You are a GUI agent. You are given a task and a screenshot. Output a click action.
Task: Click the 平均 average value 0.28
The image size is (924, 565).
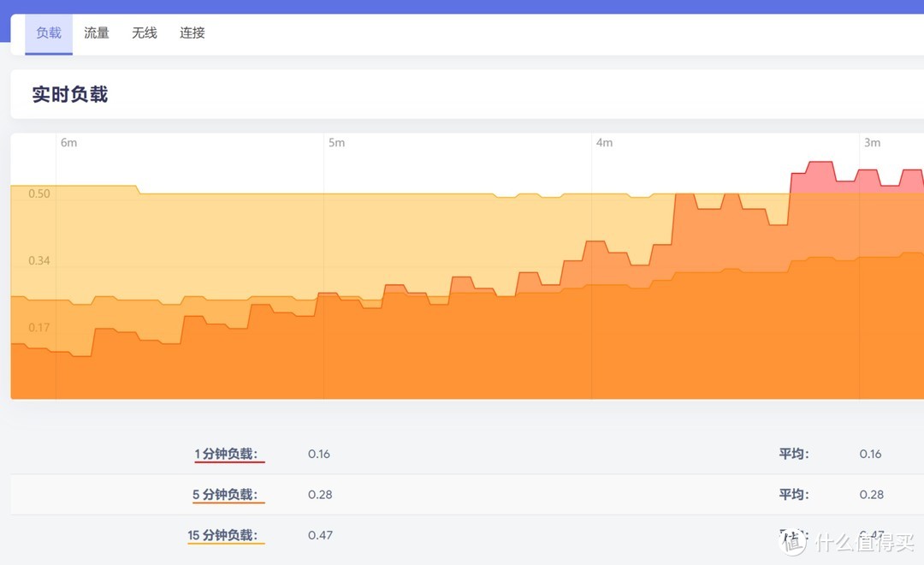tap(870, 494)
